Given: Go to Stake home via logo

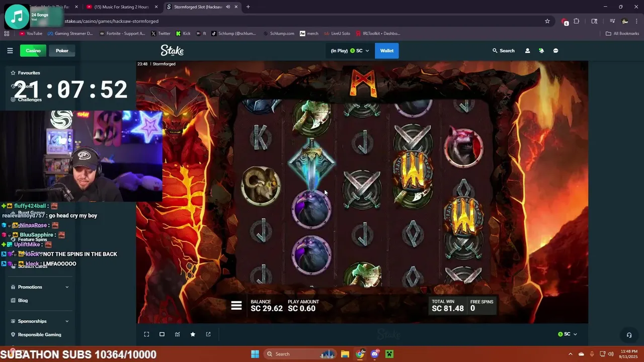Looking at the screenshot, I should click(172, 50).
